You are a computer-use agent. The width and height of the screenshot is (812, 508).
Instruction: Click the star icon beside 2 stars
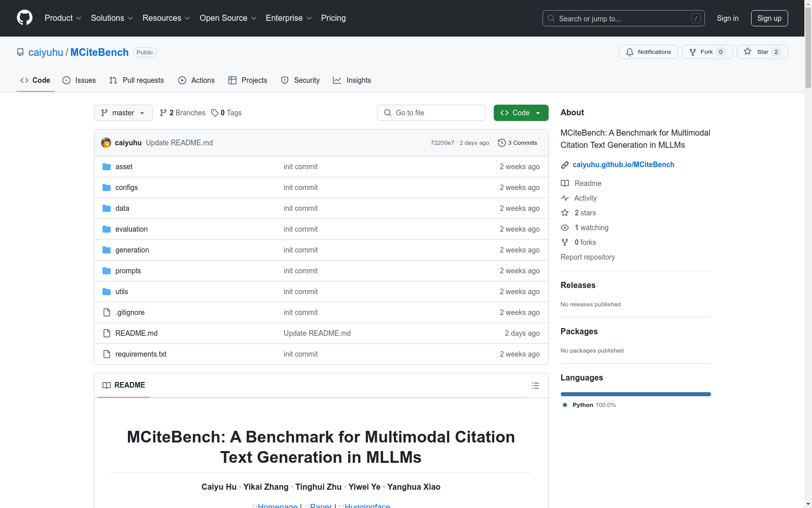point(565,213)
